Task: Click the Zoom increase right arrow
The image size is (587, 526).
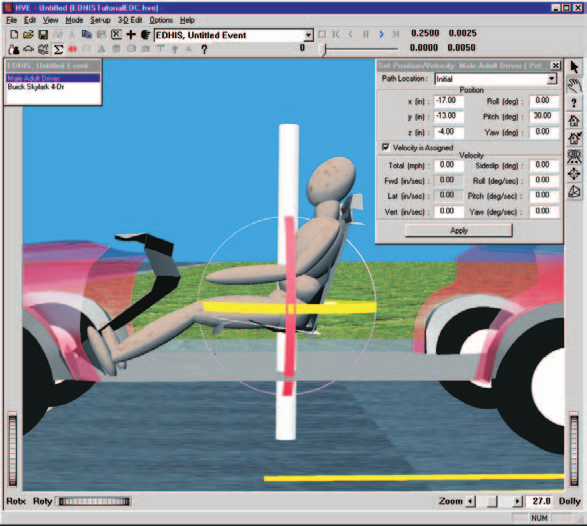Action: click(517, 501)
